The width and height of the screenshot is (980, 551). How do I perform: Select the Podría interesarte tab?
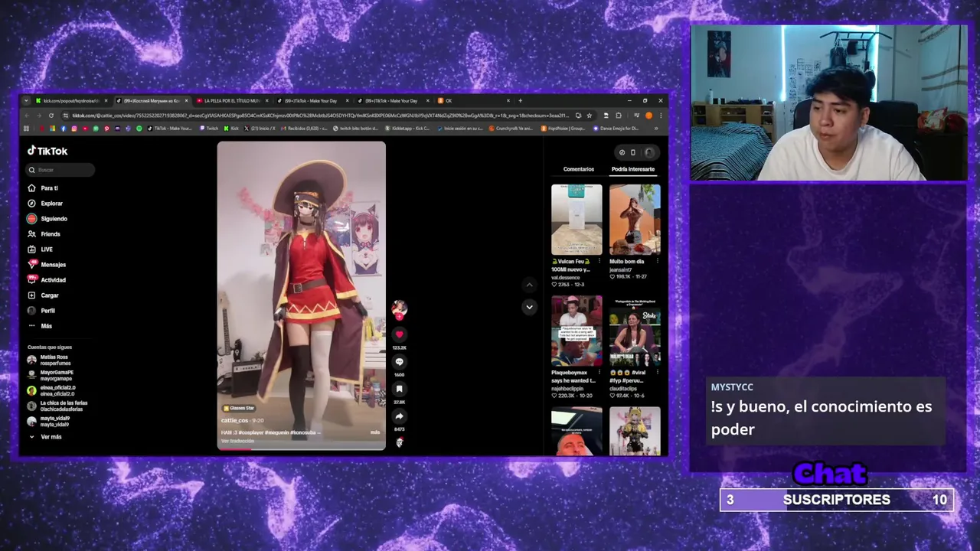coord(633,169)
